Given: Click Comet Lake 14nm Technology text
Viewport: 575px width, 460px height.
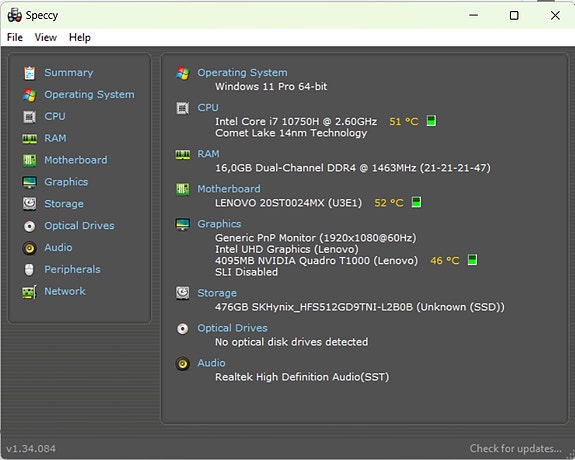Looking at the screenshot, I should pos(291,133).
